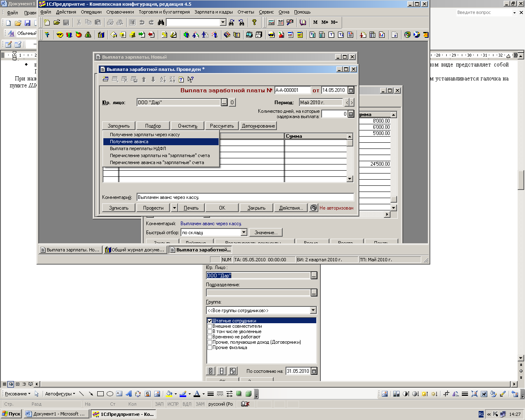The image size is (525, 420).
Task: Click the Insert WordArt icon
Action: tap(128, 394)
